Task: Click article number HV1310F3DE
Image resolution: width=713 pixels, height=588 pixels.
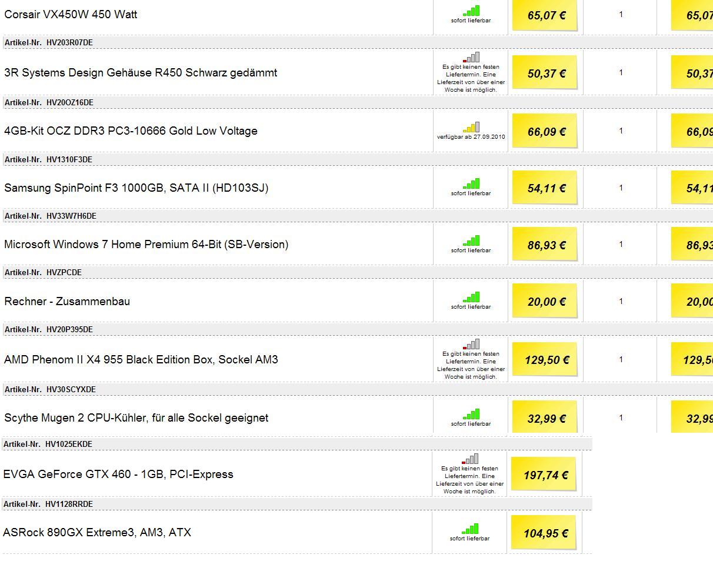Action: (69, 159)
